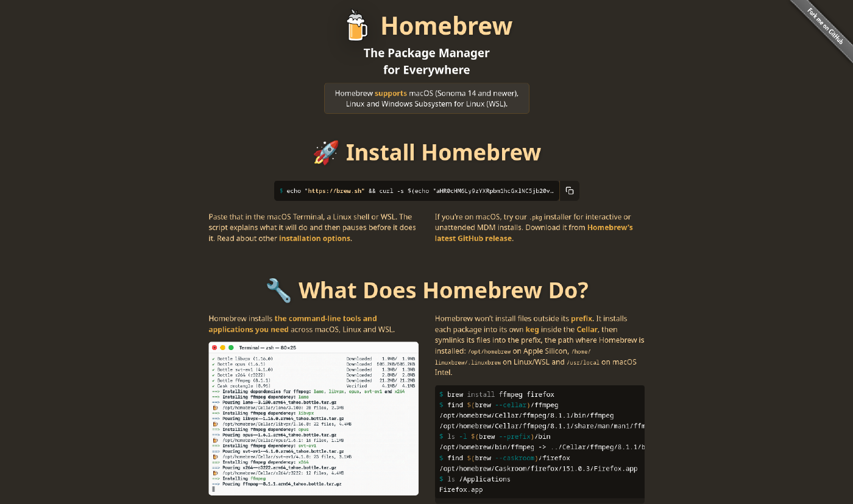853x504 pixels.
Task: Click the Homebrew beer mug logo
Action: [357, 26]
